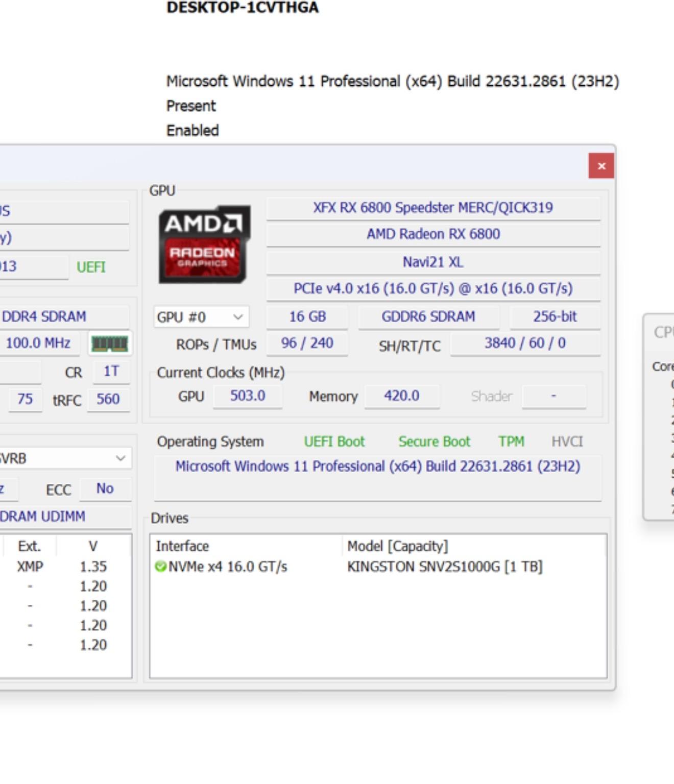Select the NVMe x4 16.0 GT/s drive row
The height and width of the screenshot is (784, 674).
228,567
